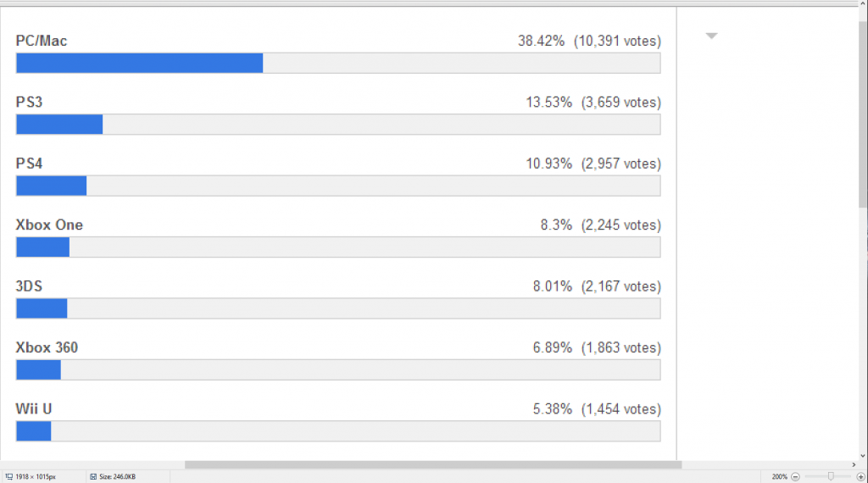Click the zoom in plus icon
This screenshot has width=868, height=483.
click(860, 477)
